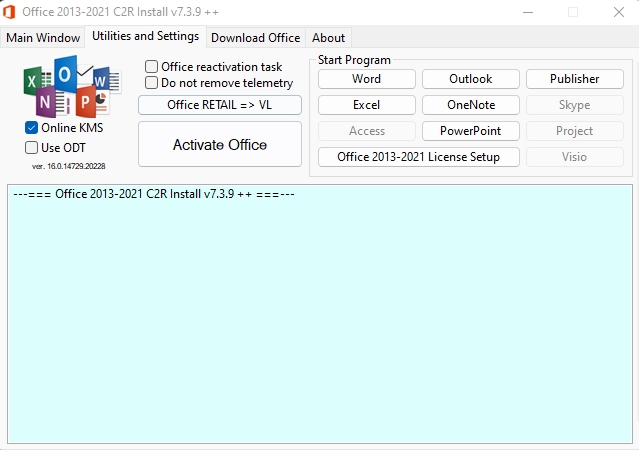Image resolution: width=639 pixels, height=450 pixels.
Task: Uncheck the Online KMS checkbox
Action: [x=32, y=128]
